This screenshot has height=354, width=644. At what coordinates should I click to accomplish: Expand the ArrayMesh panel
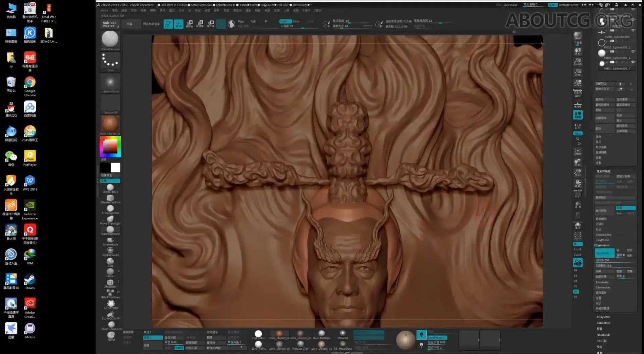point(603,316)
